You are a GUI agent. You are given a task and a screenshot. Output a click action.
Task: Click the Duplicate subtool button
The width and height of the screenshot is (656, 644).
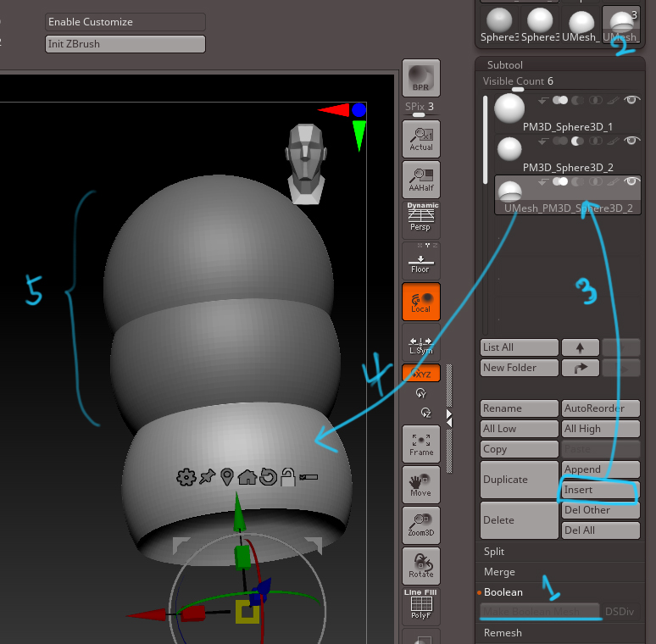pyautogui.click(x=520, y=480)
